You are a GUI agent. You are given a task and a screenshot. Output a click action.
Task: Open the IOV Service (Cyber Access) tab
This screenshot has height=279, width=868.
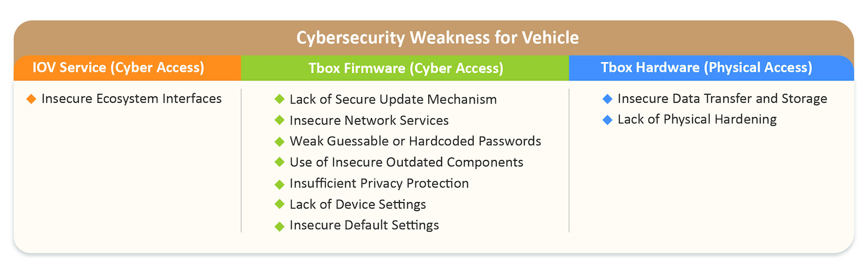119,68
